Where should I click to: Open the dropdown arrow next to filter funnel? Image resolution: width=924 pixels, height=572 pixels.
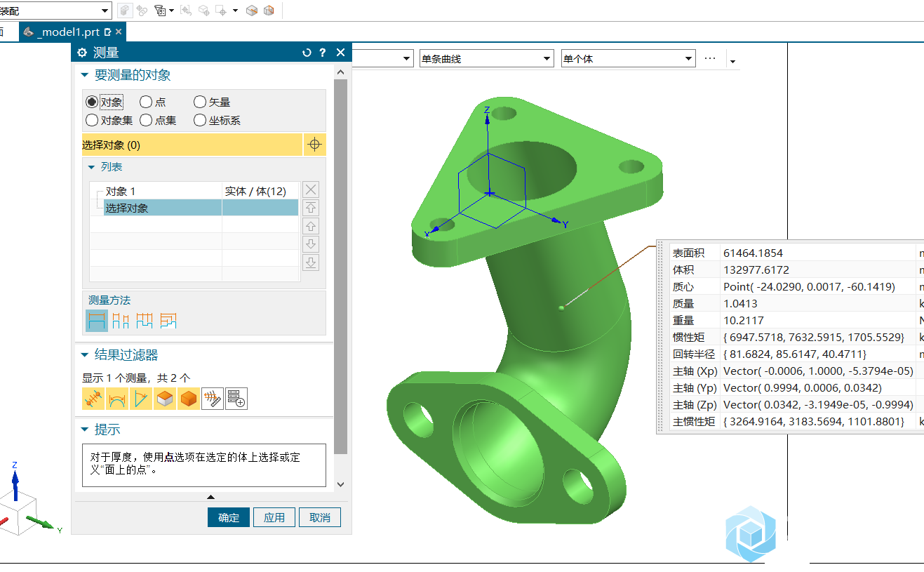[x=172, y=11]
